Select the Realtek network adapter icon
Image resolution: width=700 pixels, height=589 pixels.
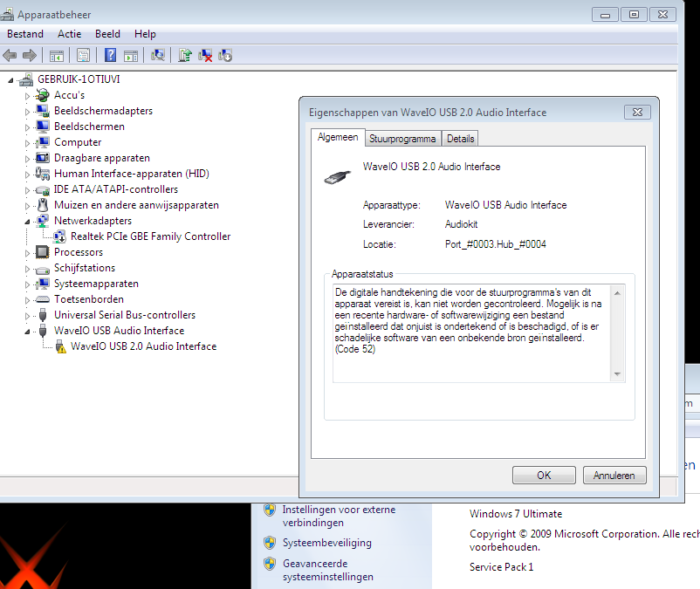tap(59, 236)
